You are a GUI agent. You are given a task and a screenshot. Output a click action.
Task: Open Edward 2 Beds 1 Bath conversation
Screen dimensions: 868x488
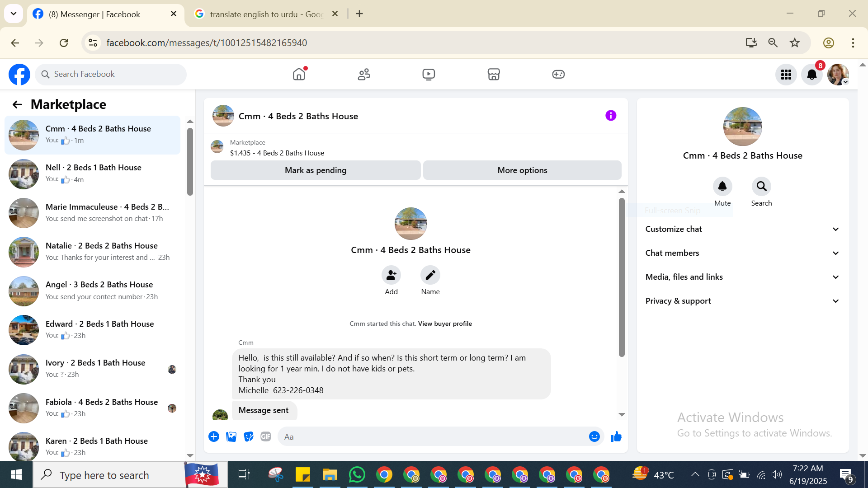[x=93, y=330]
